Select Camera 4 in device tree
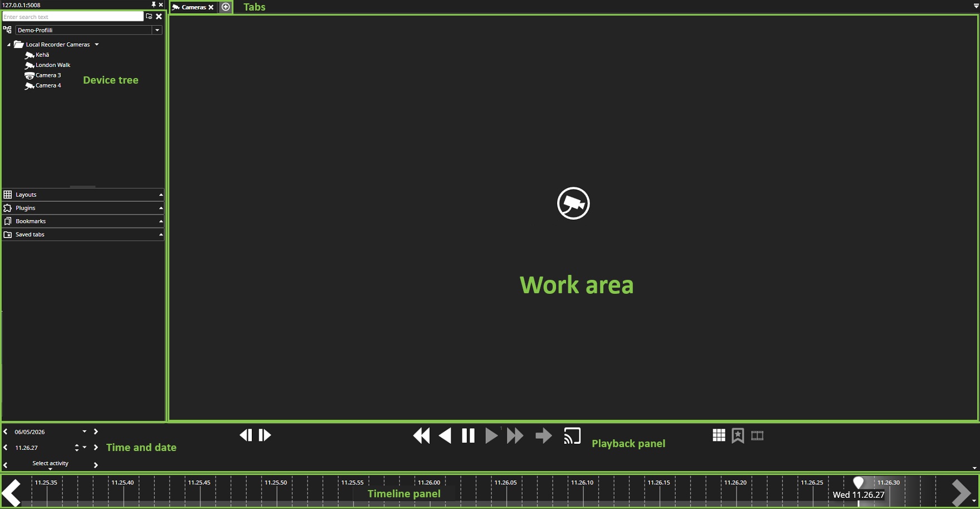 click(43, 85)
